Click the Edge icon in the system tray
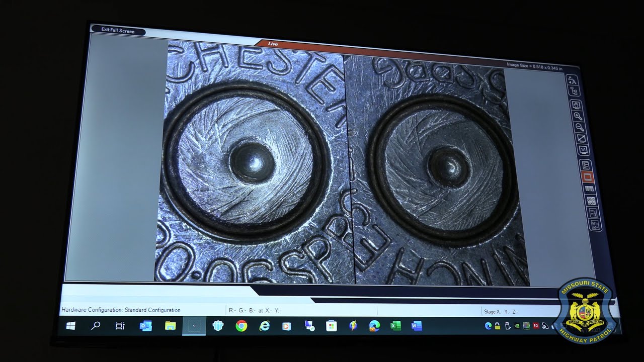This screenshot has width=644, height=362. click(488, 326)
